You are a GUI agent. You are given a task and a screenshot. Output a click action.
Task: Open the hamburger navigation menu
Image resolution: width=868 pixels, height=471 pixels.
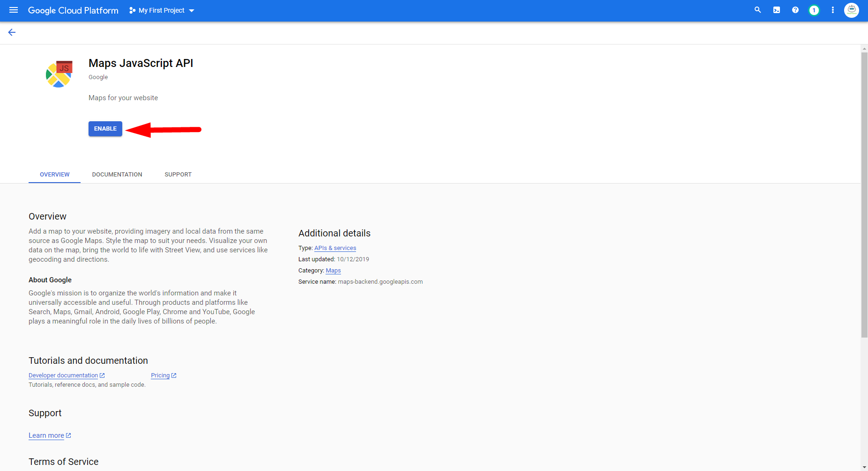pos(14,10)
